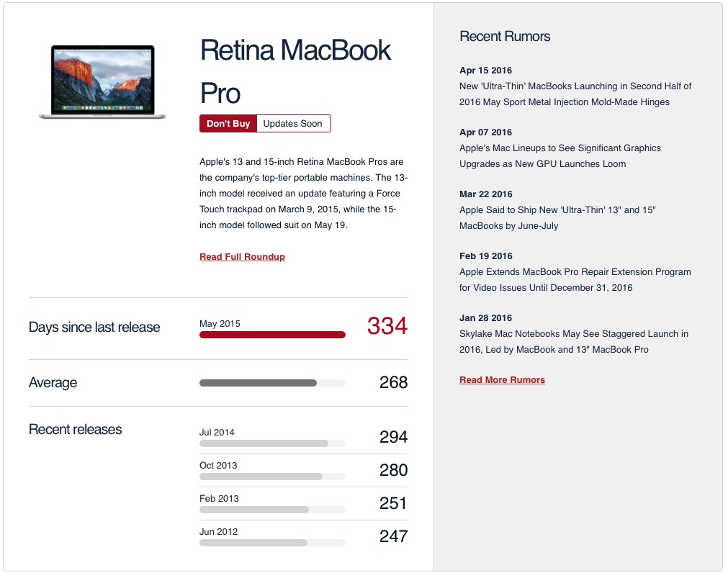Open the Apr 15 Ultra-Thin MacBooks rumor
The image size is (728, 578).
575,94
